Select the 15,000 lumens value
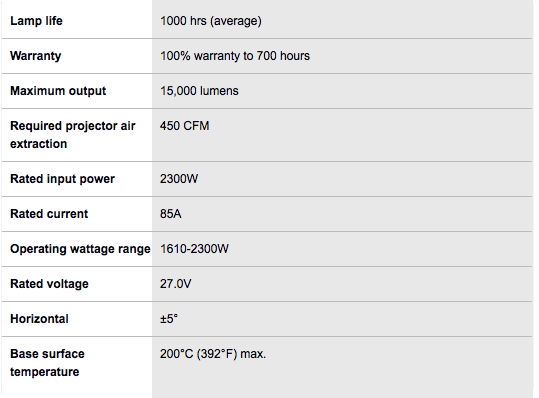539x398 pixels. tap(199, 91)
